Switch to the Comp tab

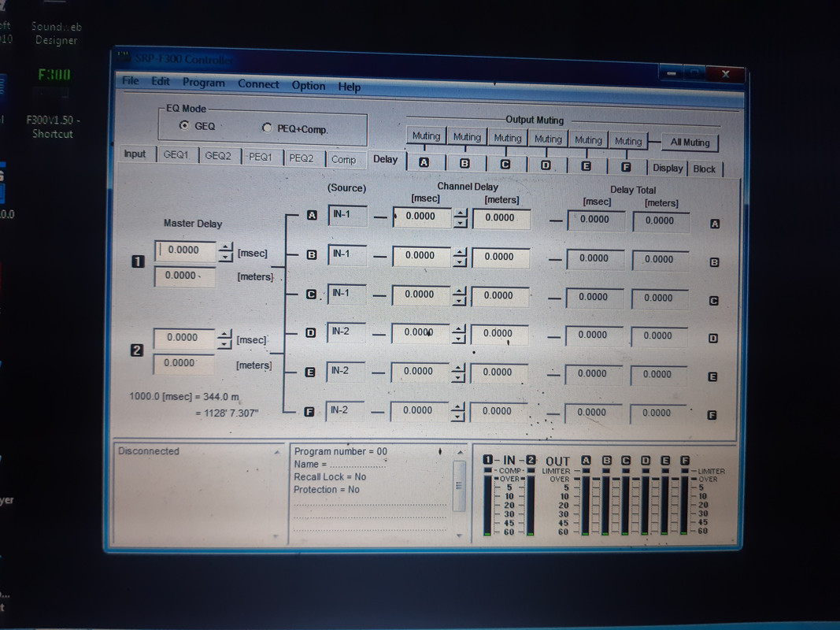tap(343, 159)
